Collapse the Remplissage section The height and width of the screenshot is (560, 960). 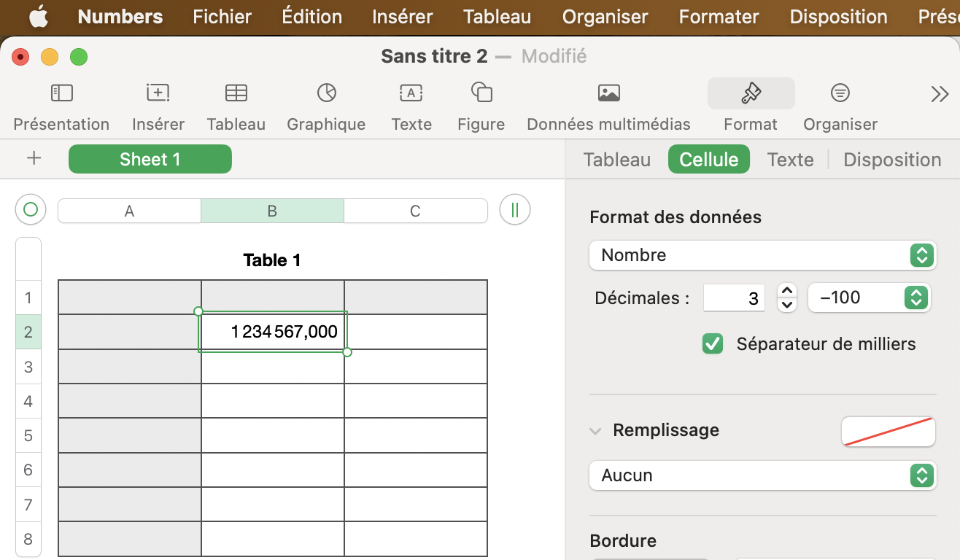[x=596, y=431]
